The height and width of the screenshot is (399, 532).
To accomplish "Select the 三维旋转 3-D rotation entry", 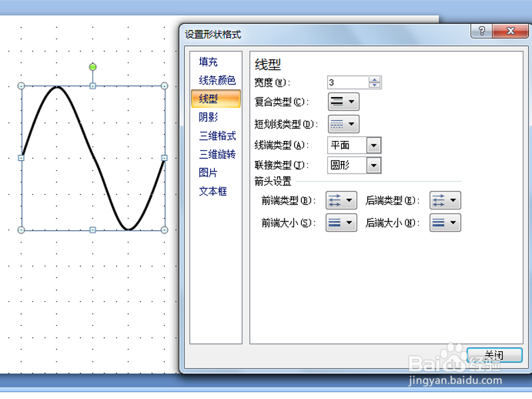I will click(x=213, y=154).
